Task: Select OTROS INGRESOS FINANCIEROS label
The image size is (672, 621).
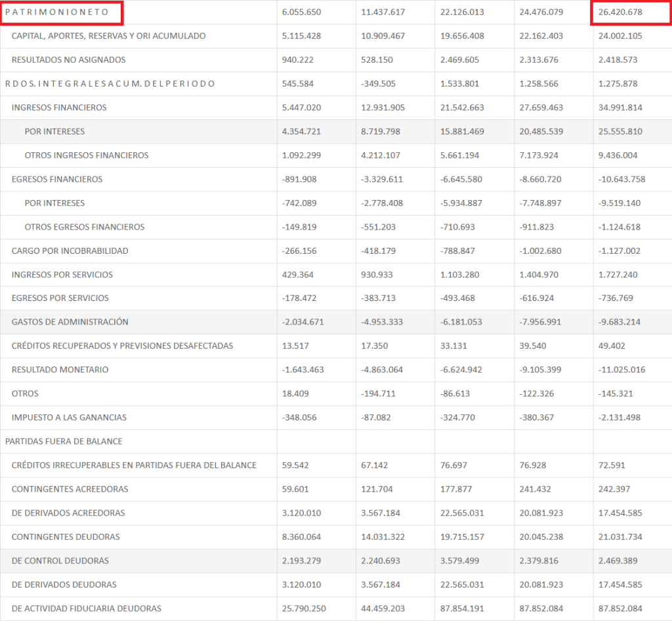Action: (x=87, y=155)
